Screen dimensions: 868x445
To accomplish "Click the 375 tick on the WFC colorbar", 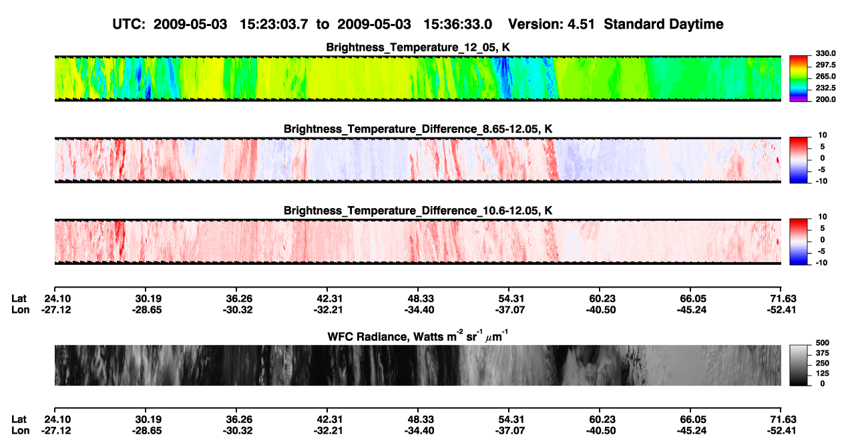I will 823,354.
